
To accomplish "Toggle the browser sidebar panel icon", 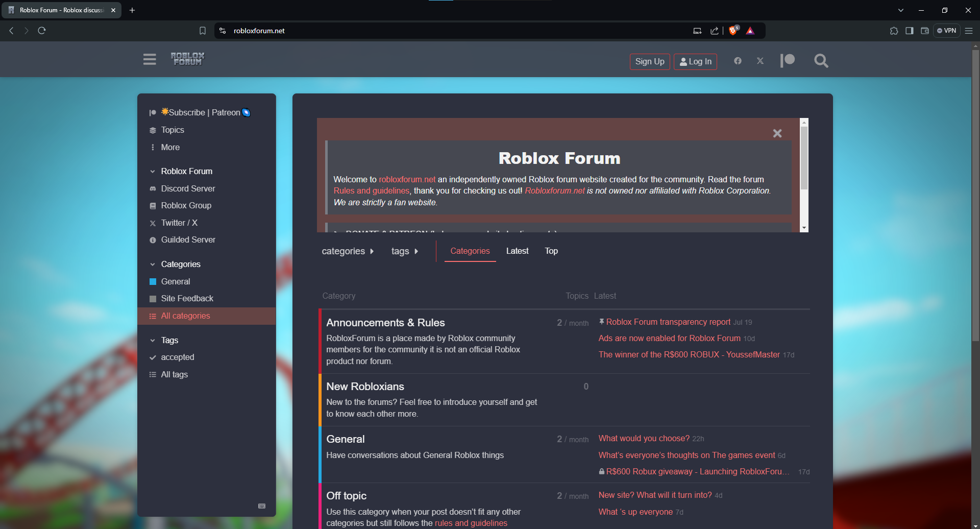I will (909, 31).
